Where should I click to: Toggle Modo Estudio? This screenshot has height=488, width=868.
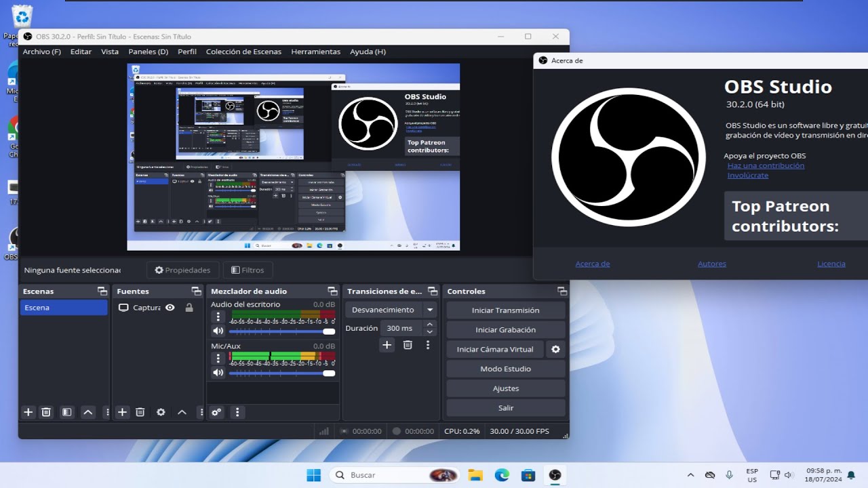pos(506,369)
